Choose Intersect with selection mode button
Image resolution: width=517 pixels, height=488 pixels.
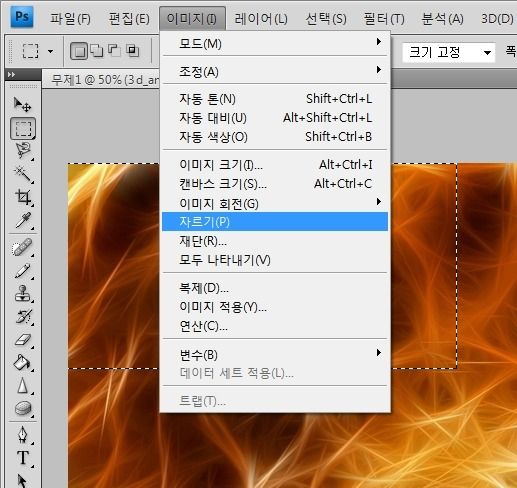coord(133,51)
